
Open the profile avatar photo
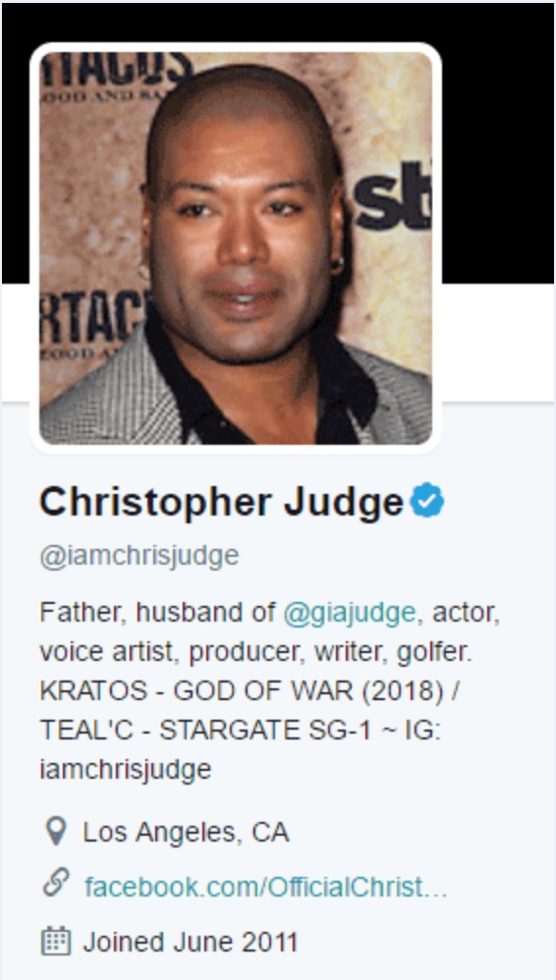coord(236,248)
